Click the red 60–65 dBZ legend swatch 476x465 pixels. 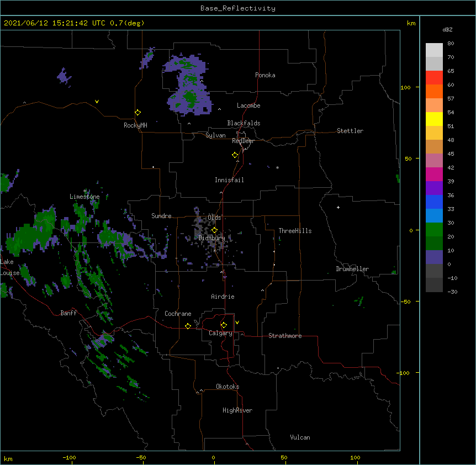(x=434, y=77)
